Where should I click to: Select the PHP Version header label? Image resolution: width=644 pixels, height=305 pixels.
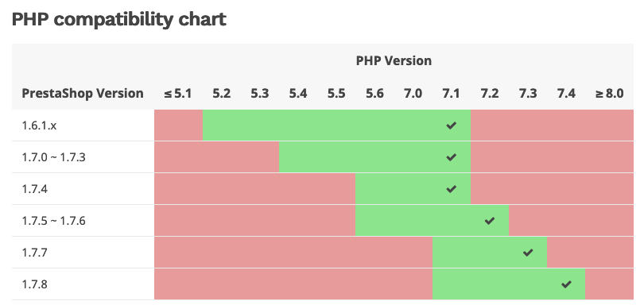394,60
